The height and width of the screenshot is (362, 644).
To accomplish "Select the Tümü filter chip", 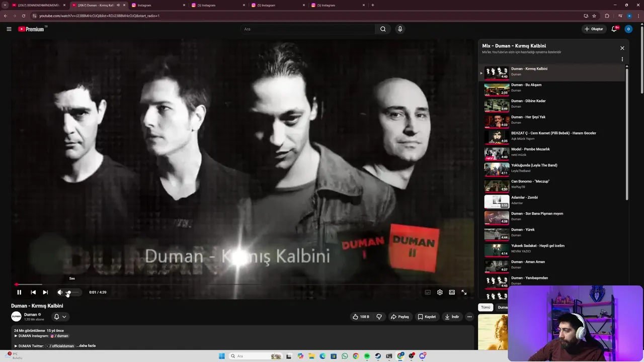I will point(486,307).
